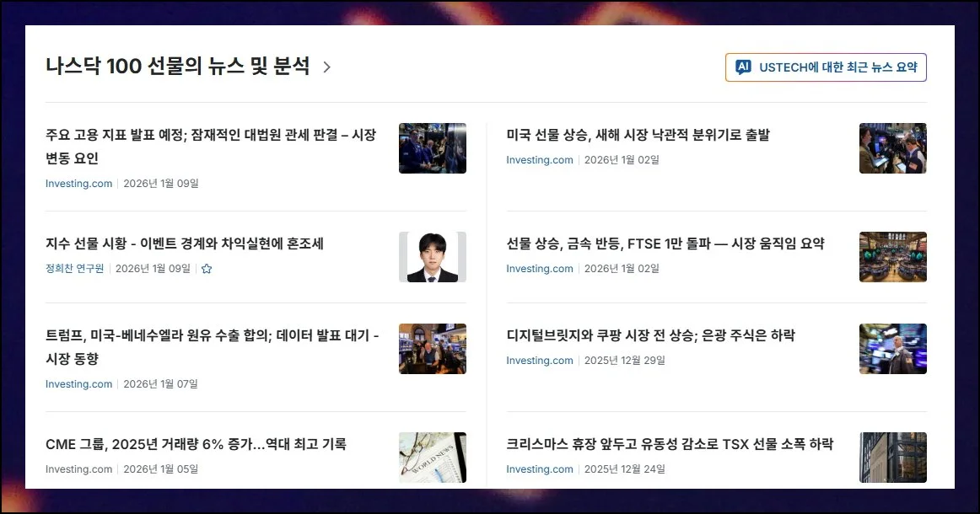The height and width of the screenshot is (514, 980).
Task: Open 미국 선물 상승, 새해 시장 article
Action: (638, 135)
